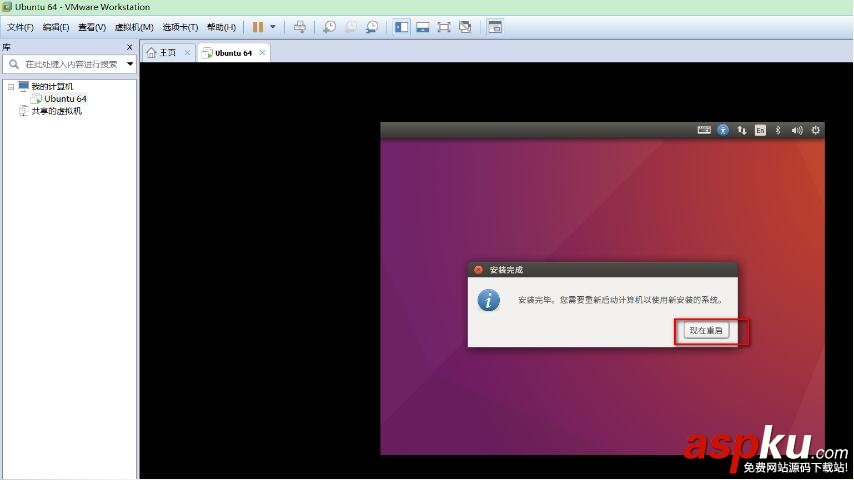Click the console view icon in the toolbar
Image resolution: width=854 pixels, height=480 pixels.
pos(495,27)
